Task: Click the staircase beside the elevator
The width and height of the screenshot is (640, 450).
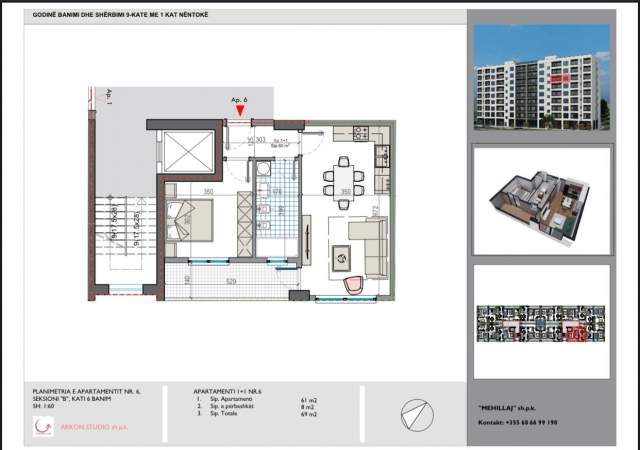Action: click(x=125, y=233)
